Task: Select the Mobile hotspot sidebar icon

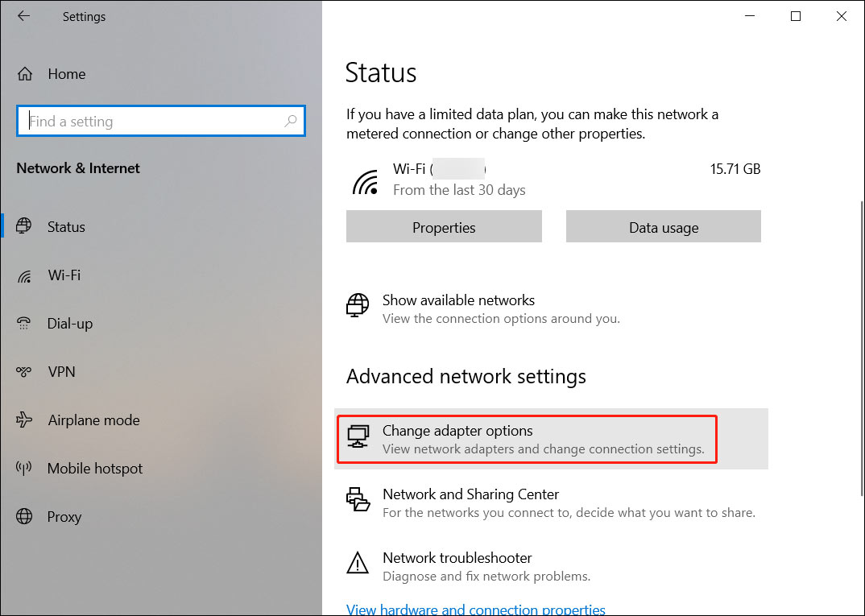Action: [24, 468]
